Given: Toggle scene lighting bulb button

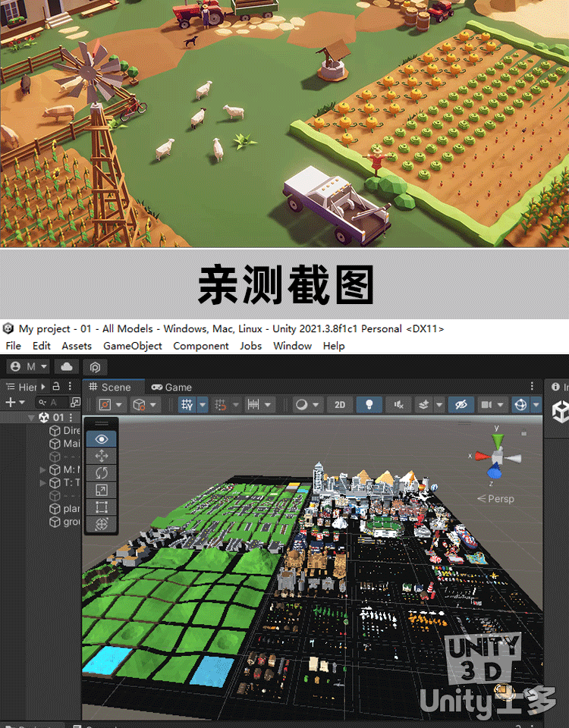Looking at the screenshot, I should point(369,405).
